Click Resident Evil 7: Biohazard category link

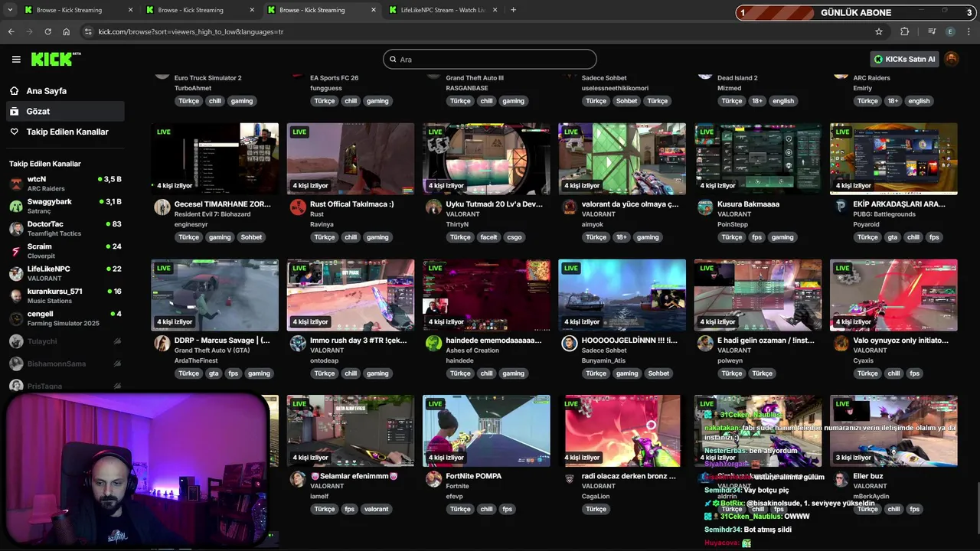(212, 214)
